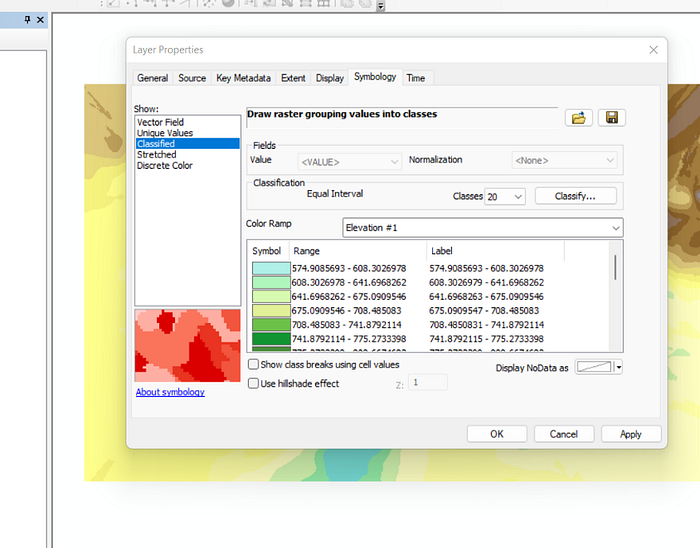
Task: Click the swatch for 608.3026978 - 641.6968262
Action: pos(271,282)
